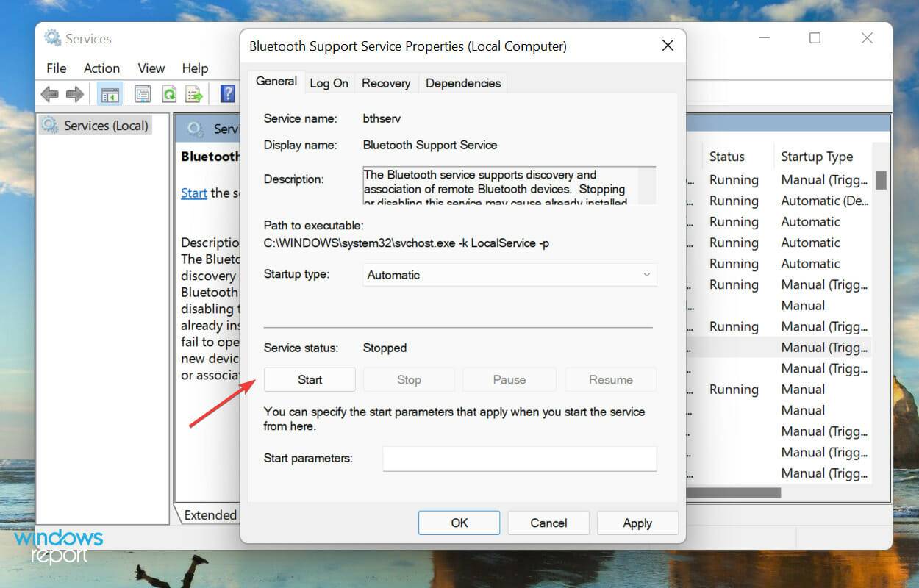Open Help using the blue question icon
Image resolution: width=919 pixels, height=588 pixels.
228,93
